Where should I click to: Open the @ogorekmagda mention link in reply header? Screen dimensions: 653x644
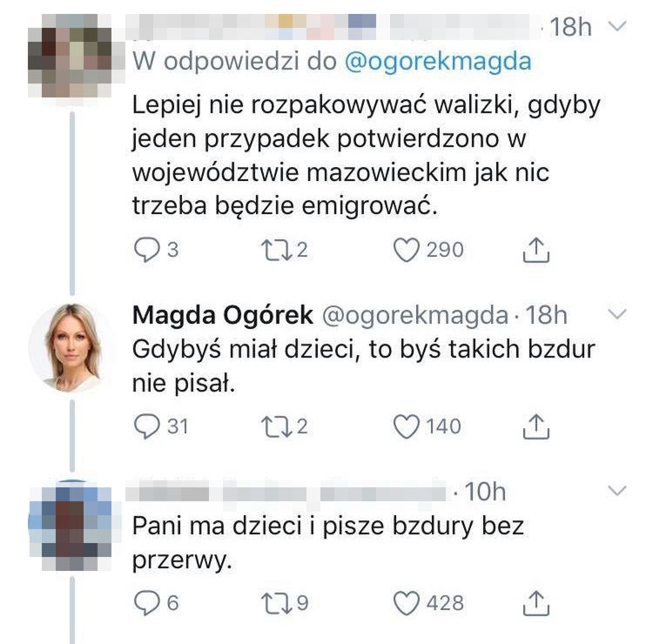coord(438,63)
